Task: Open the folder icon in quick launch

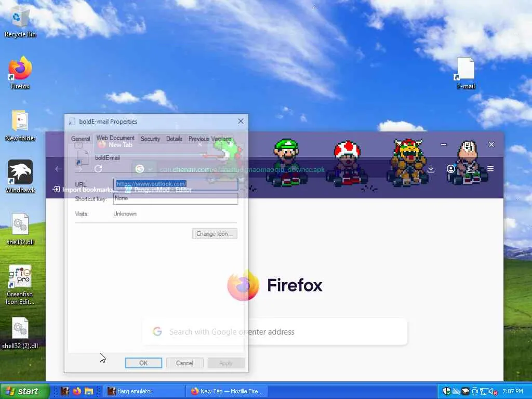Action: [89, 391]
